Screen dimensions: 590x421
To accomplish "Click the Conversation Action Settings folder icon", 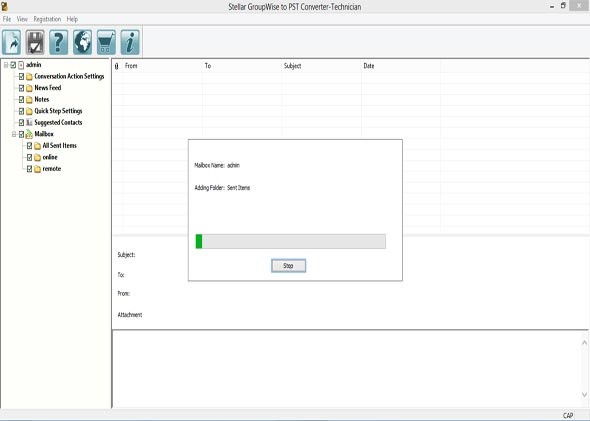I will pyautogui.click(x=29, y=77).
